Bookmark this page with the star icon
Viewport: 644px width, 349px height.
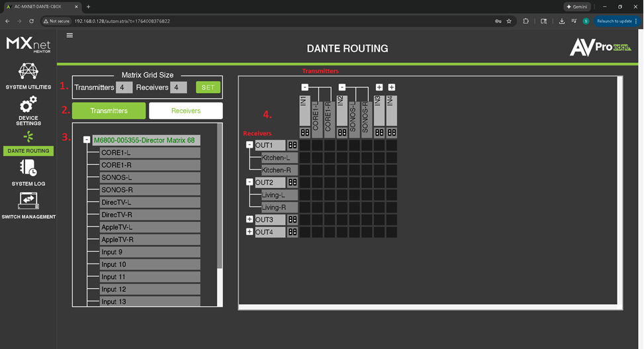click(508, 21)
